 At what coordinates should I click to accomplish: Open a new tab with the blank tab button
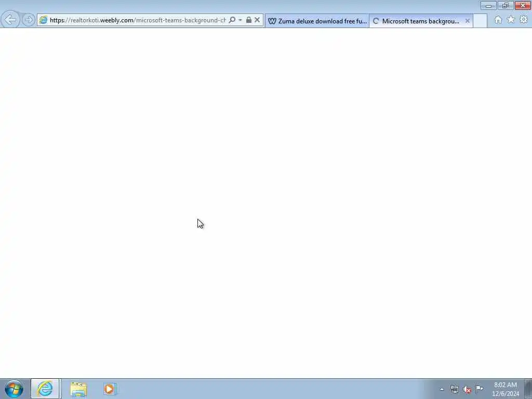[480, 21]
